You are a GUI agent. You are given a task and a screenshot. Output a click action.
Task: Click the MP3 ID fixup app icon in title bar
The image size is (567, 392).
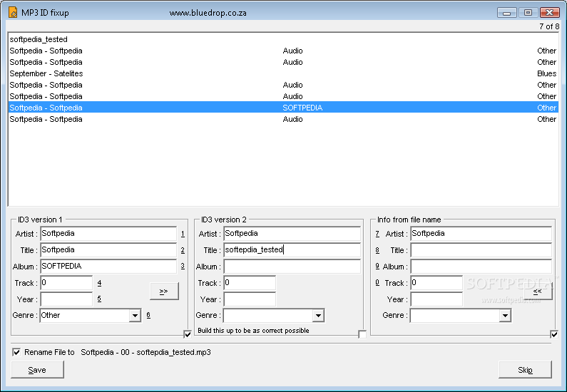click(13, 13)
